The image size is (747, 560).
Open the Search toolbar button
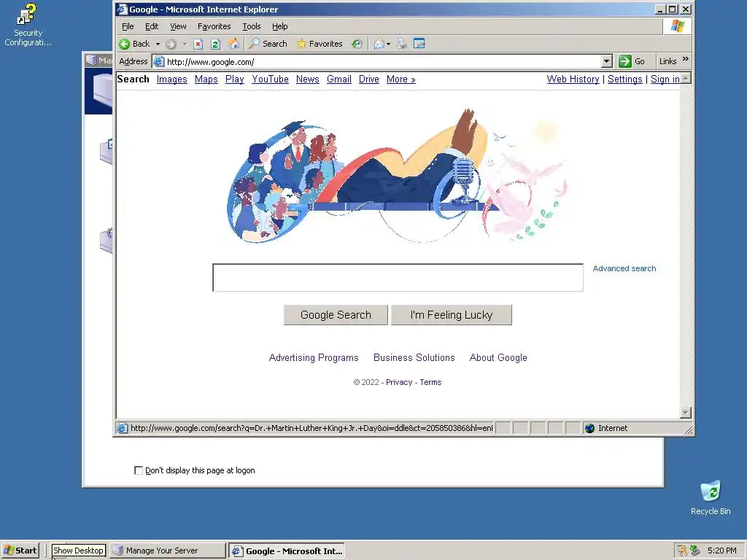pyautogui.click(x=268, y=44)
